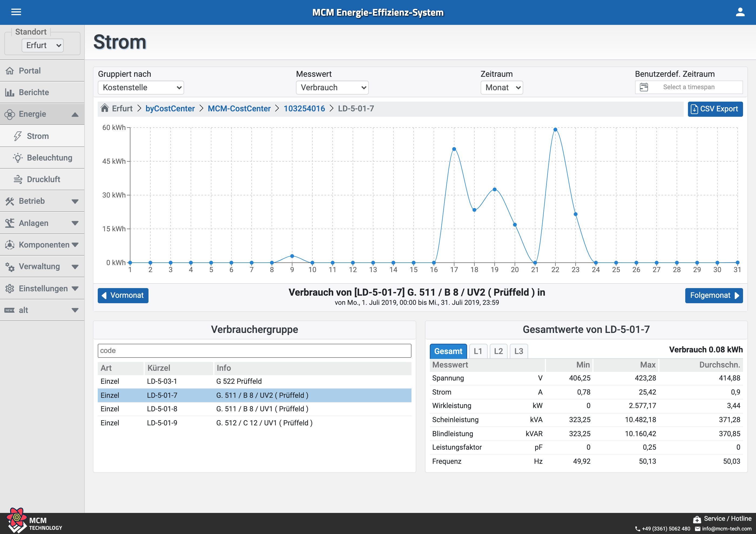Switch to the L1 tab
This screenshot has width=756, height=534.
[x=478, y=351]
